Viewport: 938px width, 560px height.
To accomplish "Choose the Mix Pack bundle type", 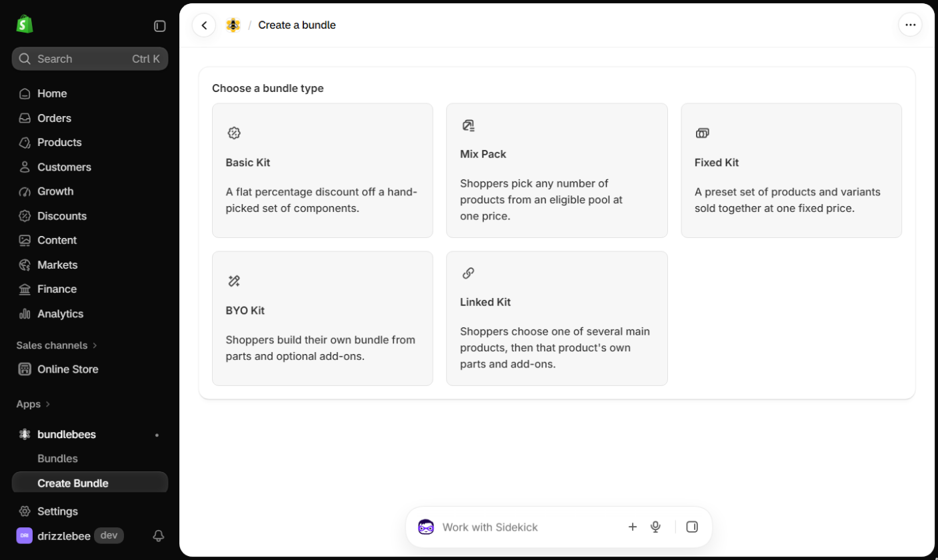I will pyautogui.click(x=557, y=171).
